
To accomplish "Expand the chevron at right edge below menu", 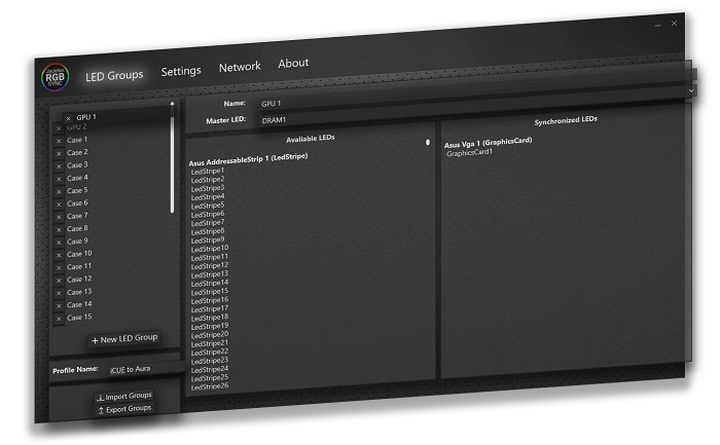I will point(691,90).
